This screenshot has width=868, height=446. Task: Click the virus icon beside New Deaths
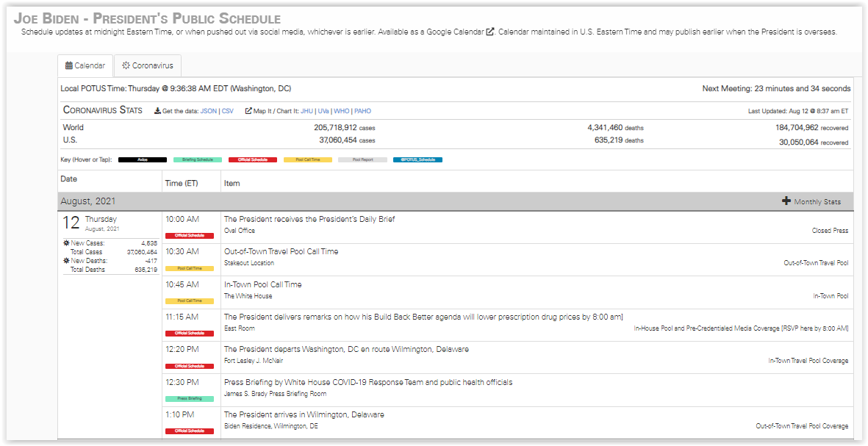pos(66,261)
